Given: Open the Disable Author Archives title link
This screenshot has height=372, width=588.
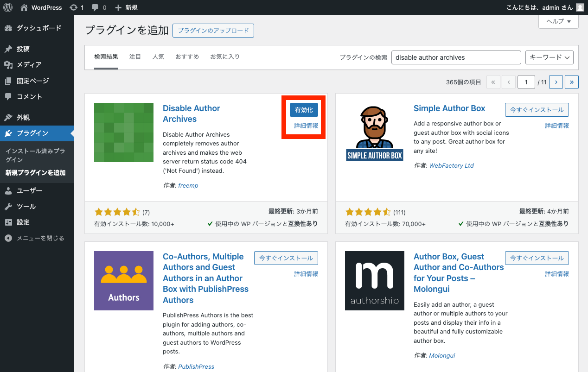Looking at the screenshot, I should (x=192, y=113).
